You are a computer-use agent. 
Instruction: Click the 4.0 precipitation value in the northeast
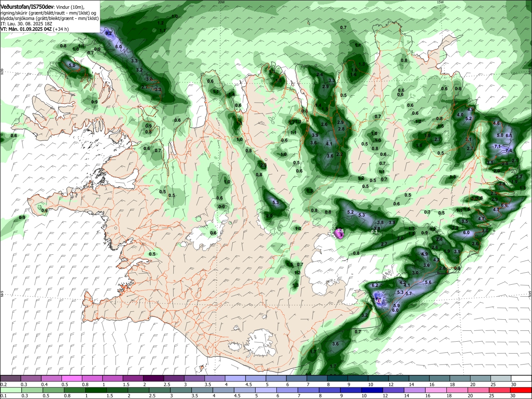click(x=460, y=115)
